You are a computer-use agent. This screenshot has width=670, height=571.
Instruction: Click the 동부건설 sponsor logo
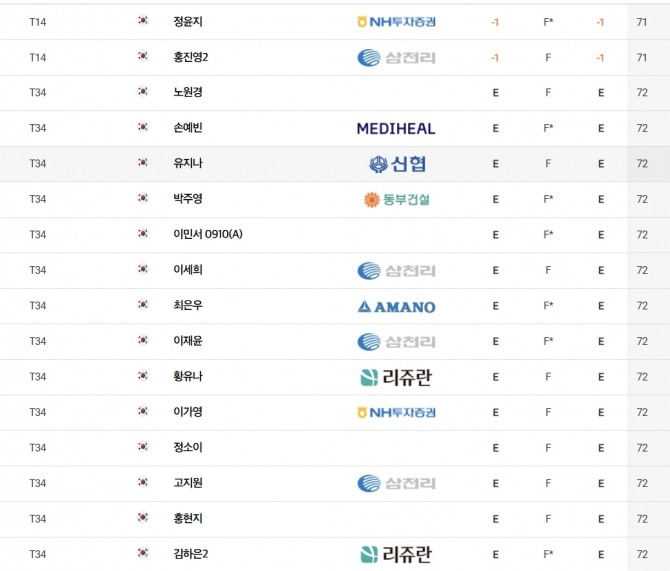[396, 200]
